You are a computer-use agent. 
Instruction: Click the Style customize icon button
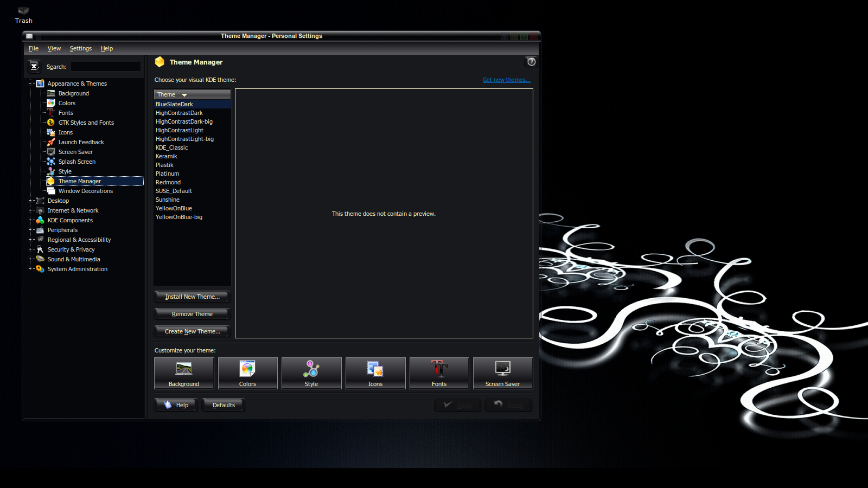point(311,373)
